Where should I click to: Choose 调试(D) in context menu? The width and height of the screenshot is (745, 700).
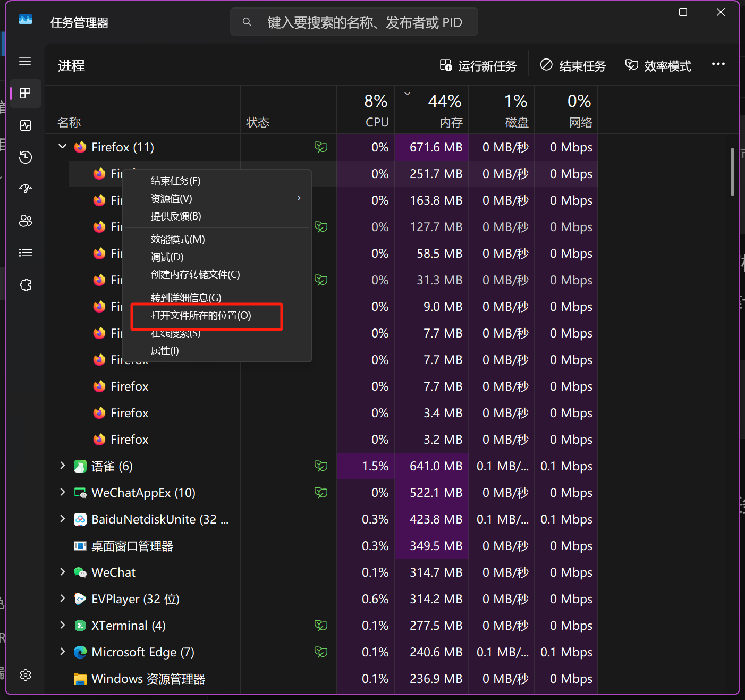[217, 257]
